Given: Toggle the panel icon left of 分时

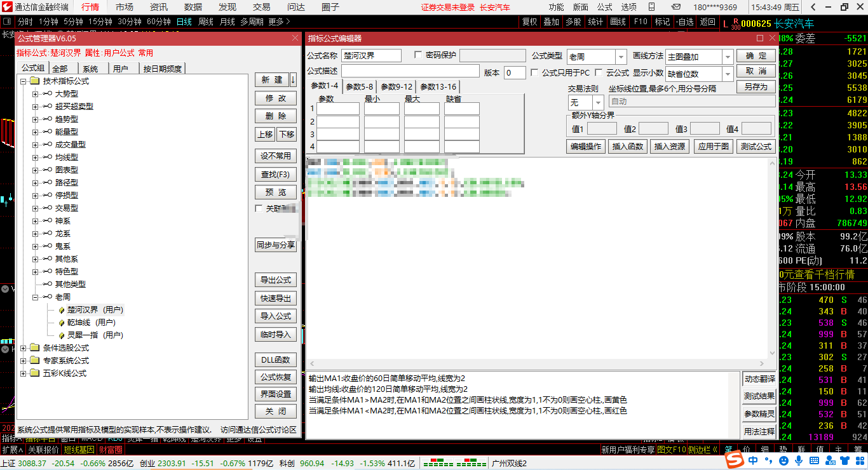Looking at the screenshot, I should (7, 22).
